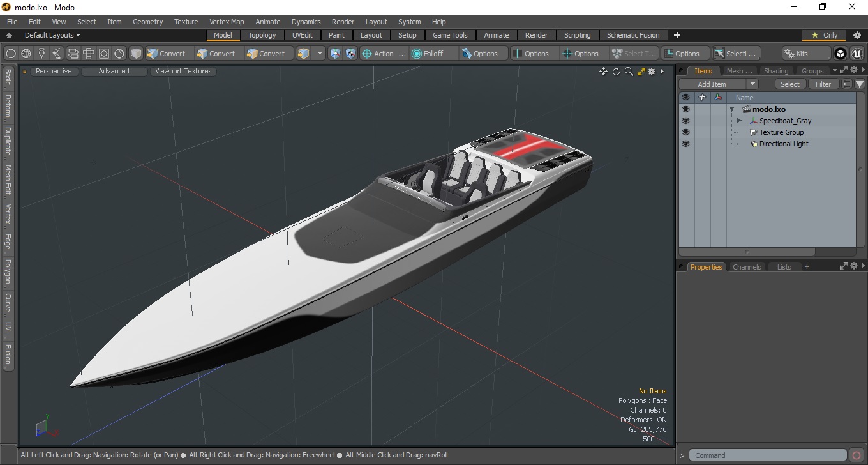Open snapping Options with magnet icon
The height and width of the screenshot is (465, 868).
point(483,54)
